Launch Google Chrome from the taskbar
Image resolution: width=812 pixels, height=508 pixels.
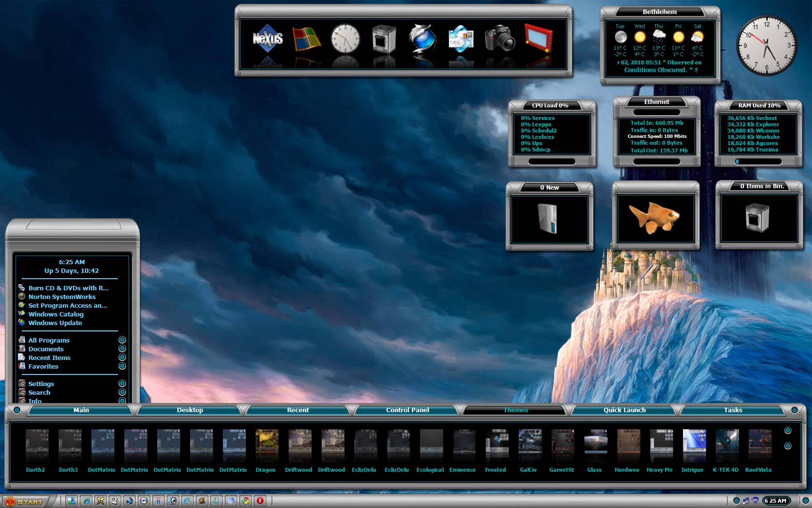click(246, 501)
